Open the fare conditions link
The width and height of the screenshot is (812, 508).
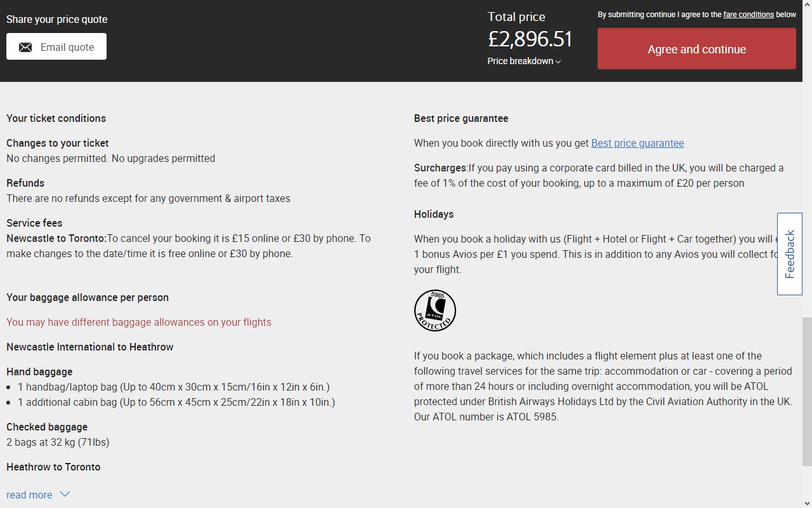(749, 15)
